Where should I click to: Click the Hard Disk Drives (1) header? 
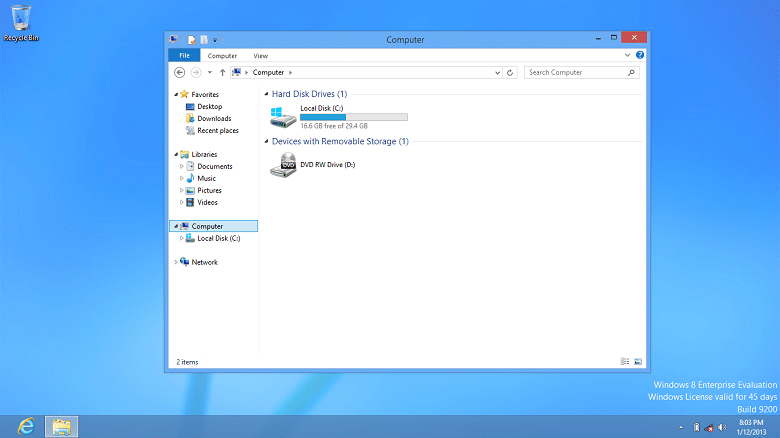[x=309, y=94]
